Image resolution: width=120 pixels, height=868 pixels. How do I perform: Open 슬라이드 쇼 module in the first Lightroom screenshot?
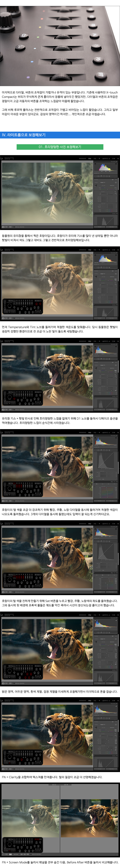(x=106, y=158)
